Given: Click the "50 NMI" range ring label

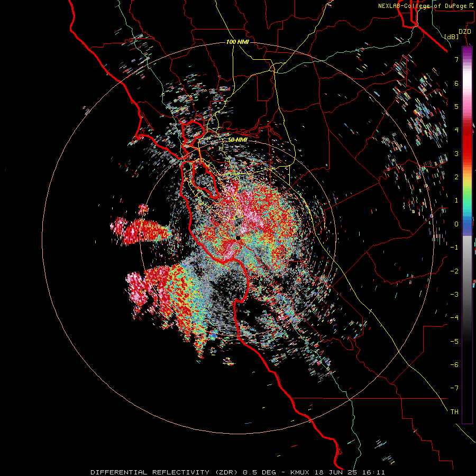Looking at the screenshot, I should pos(237,140).
